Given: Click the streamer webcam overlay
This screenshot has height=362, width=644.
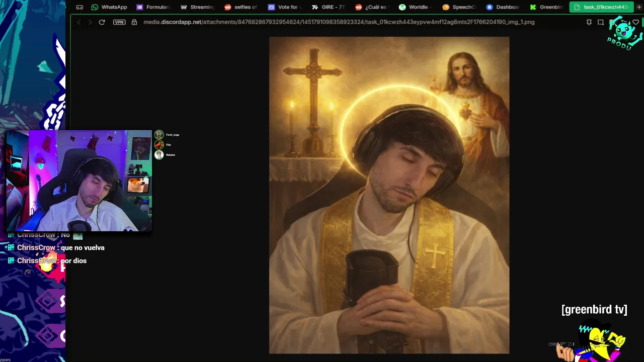Looking at the screenshot, I should tap(79, 181).
